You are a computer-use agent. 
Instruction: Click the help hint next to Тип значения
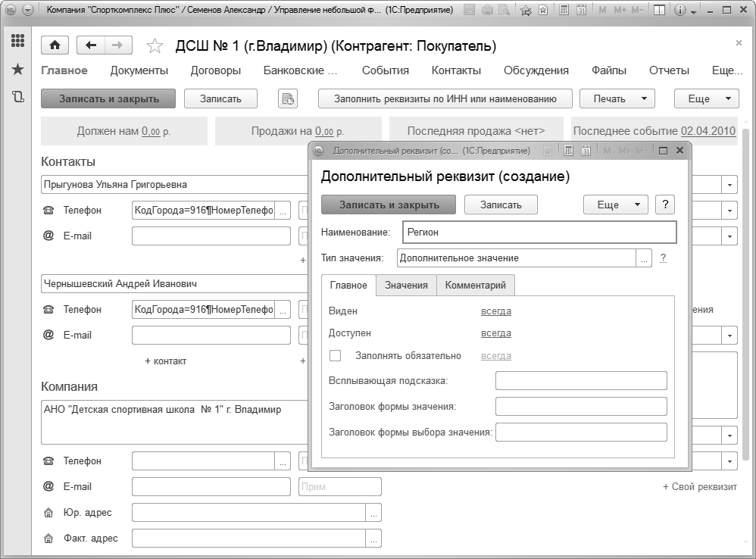pyautogui.click(x=664, y=258)
